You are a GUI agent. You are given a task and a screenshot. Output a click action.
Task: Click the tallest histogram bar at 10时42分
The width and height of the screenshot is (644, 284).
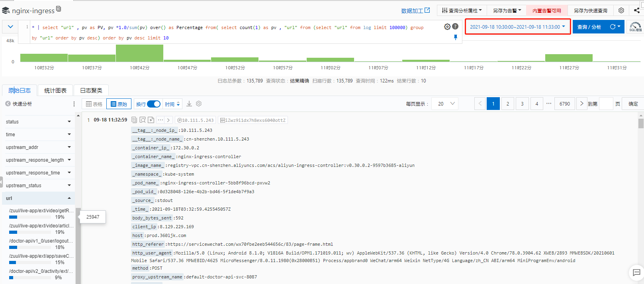[139, 53]
